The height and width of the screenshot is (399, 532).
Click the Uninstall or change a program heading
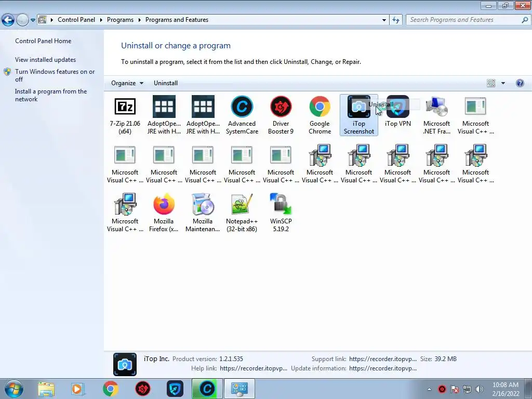[176, 46]
